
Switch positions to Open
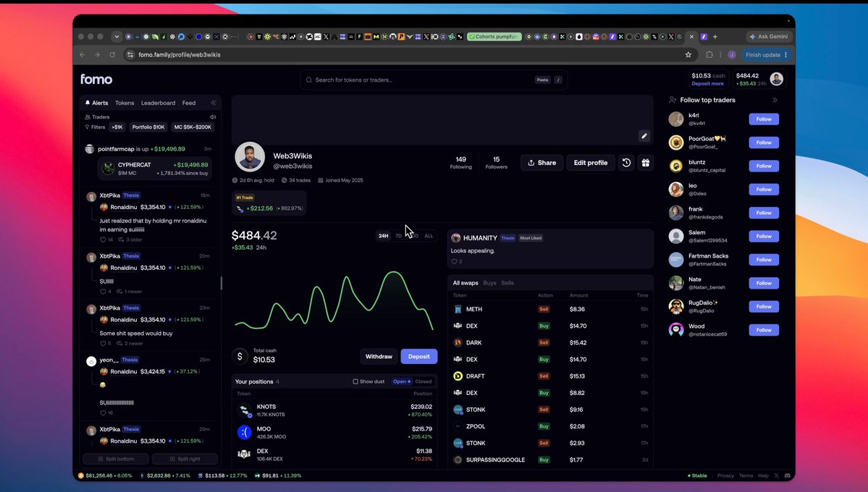[x=402, y=381]
